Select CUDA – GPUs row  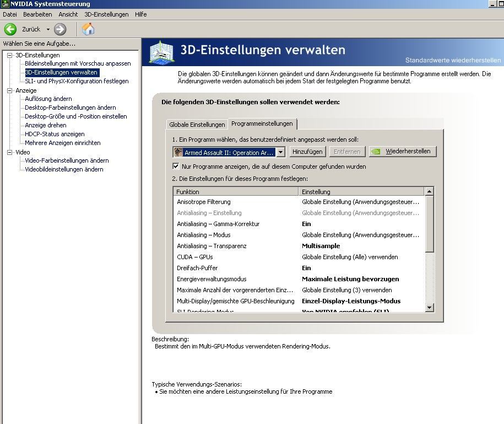click(299, 257)
